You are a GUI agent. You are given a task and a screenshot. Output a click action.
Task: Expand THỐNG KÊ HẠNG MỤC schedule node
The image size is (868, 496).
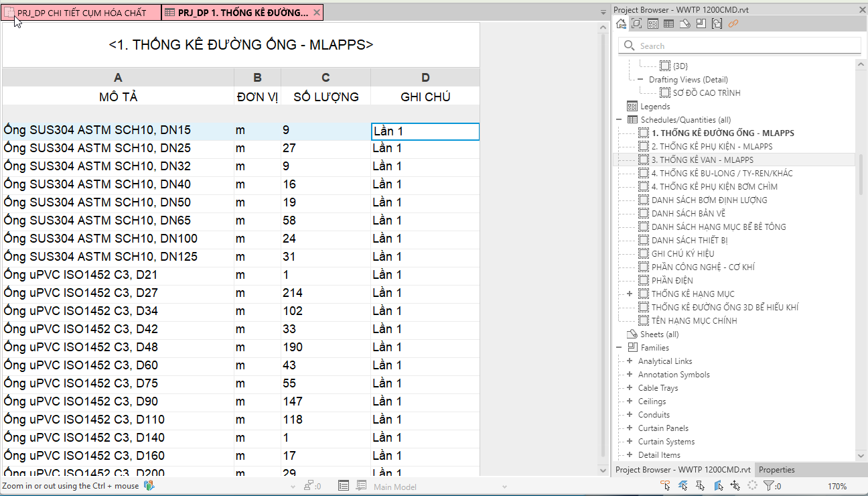(630, 294)
